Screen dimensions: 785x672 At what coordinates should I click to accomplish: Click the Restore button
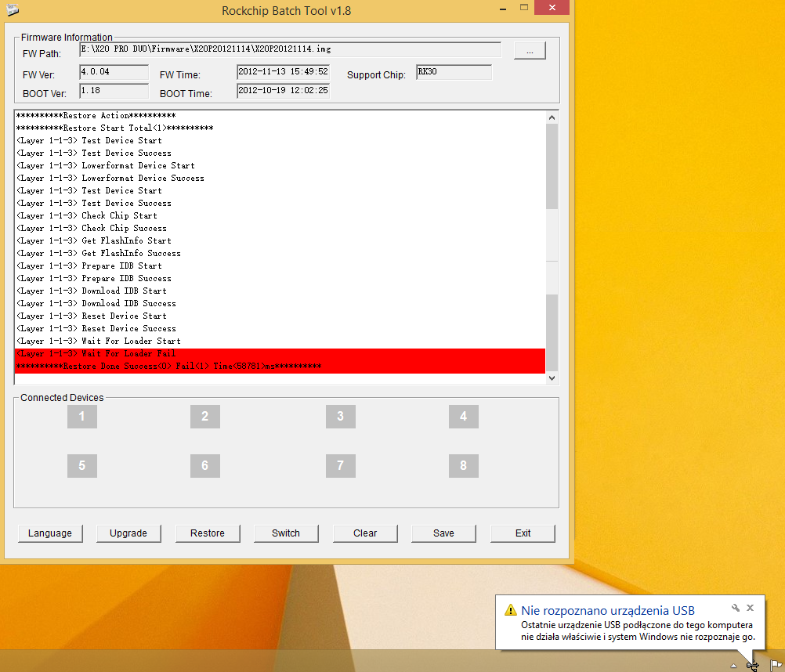point(208,533)
